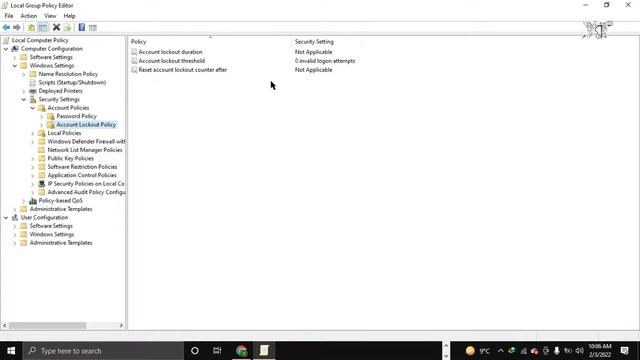Screen dimensions: 640x360
Task: Click the Account lockout duration policy icon
Action: [x=134, y=52]
